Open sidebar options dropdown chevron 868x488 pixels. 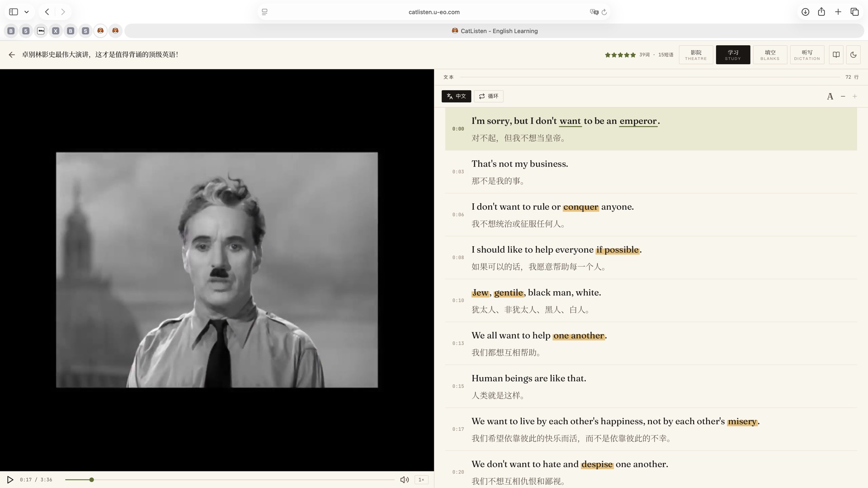(x=27, y=12)
